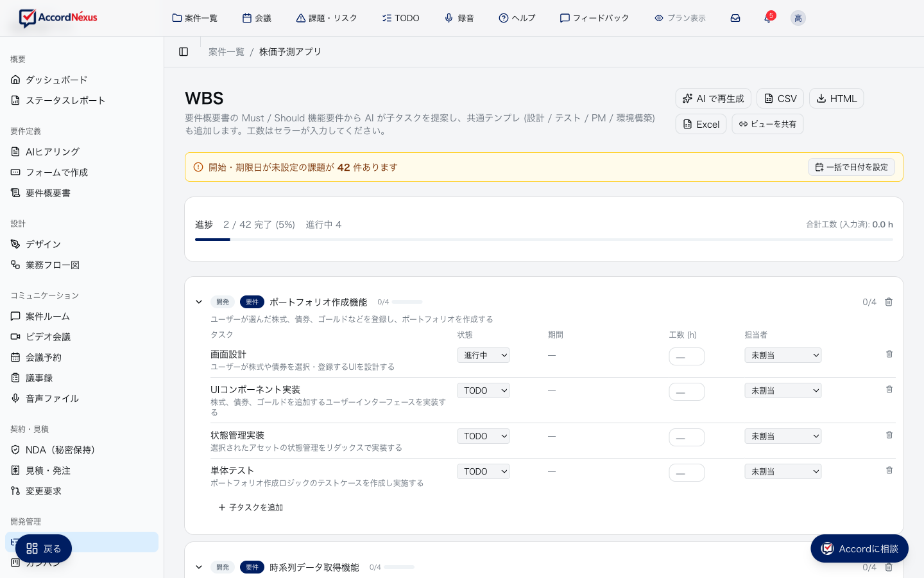
Task: Open ステータスレポート in the sidebar
Action: (x=81, y=100)
